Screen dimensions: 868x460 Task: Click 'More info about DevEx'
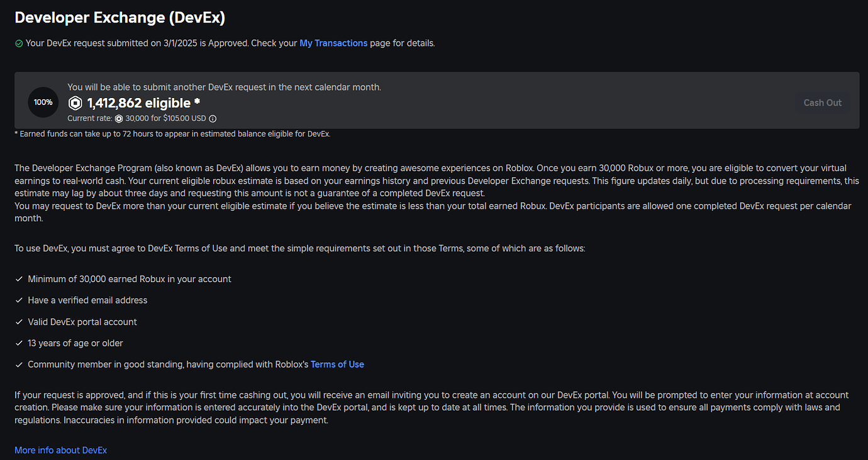point(60,450)
